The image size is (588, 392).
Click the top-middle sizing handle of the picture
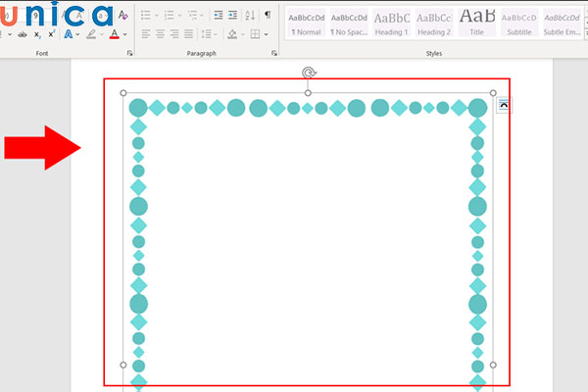(308, 93)
